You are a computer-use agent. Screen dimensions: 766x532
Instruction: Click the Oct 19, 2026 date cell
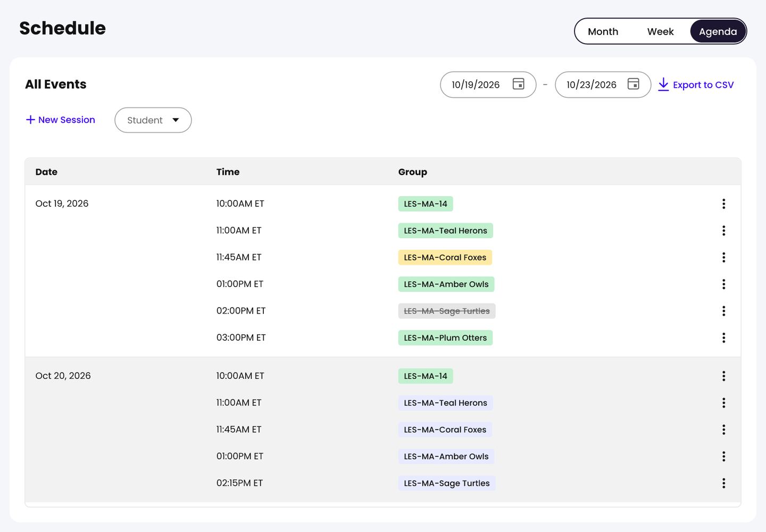tap(62, 204)
